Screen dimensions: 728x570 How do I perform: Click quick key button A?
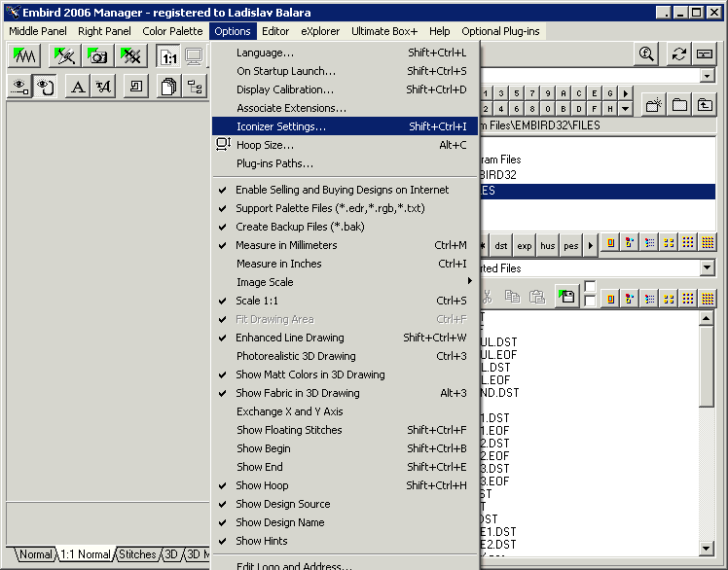[564, 93]
